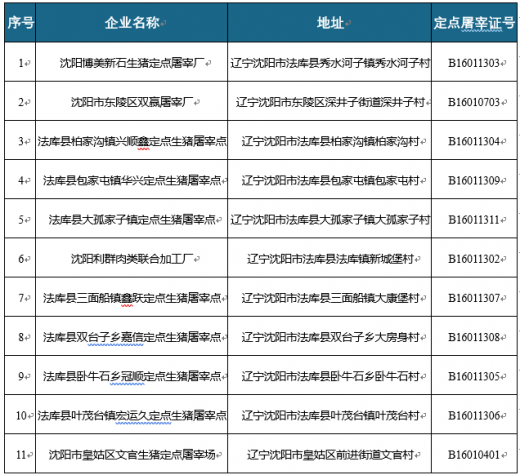Image resolution: width=520 pixels, height=475 pixels.
Task: Click cell 沈阳市东陵区双赢屠宰厂
Action: 132,102
